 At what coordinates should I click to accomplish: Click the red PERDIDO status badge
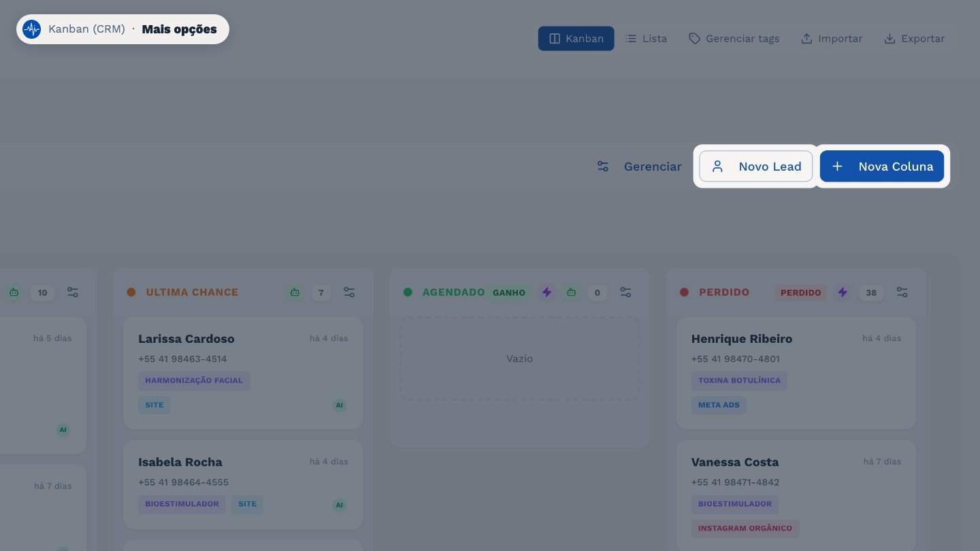click(800, 293)
